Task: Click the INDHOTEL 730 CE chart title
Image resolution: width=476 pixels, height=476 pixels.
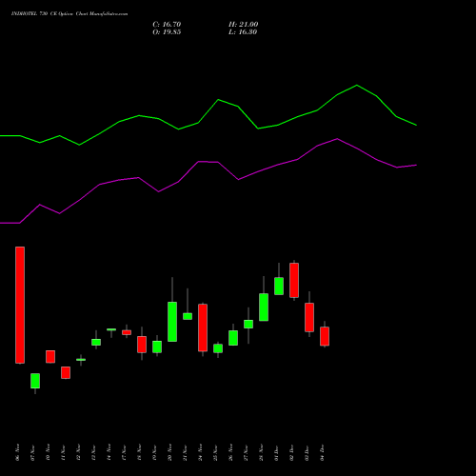Action: tap(69, 14)
